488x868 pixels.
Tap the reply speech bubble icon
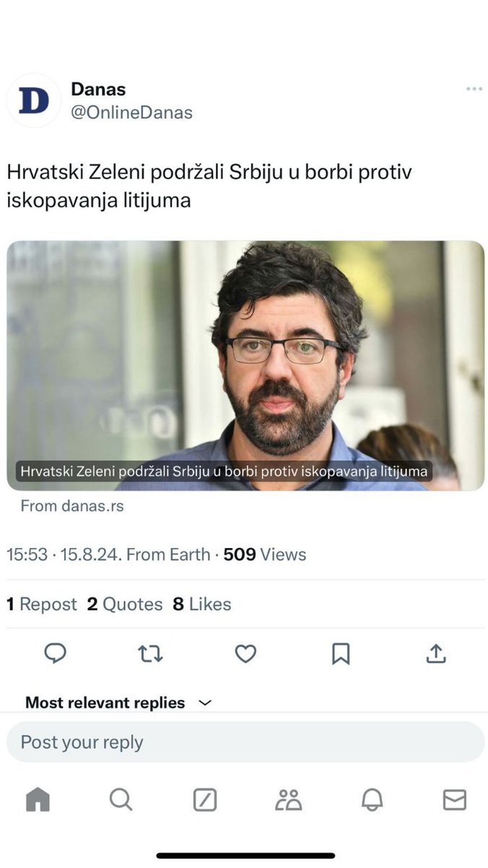[56, 654]
